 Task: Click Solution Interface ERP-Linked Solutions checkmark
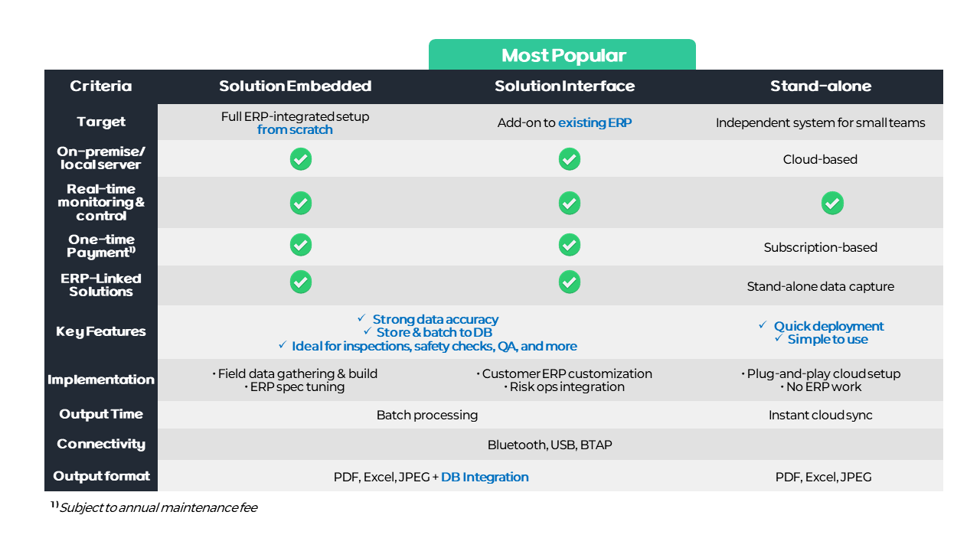coord(569,282)
